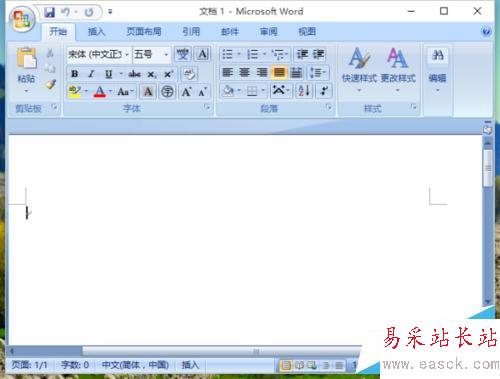Viewport: 500px width, 379px height.
Task: Toggle italic formatting
Action: pyautogui.click(x=91, y=74)
